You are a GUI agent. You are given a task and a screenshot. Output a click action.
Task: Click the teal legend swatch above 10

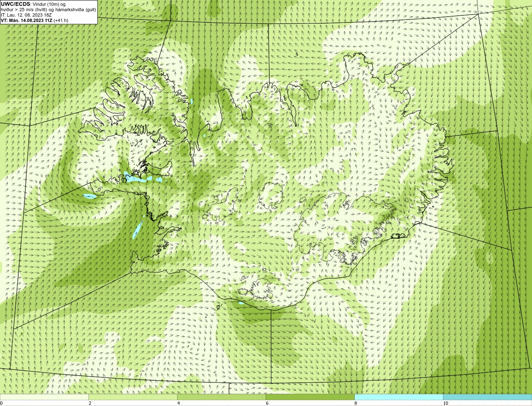click(x=488, y=397)
